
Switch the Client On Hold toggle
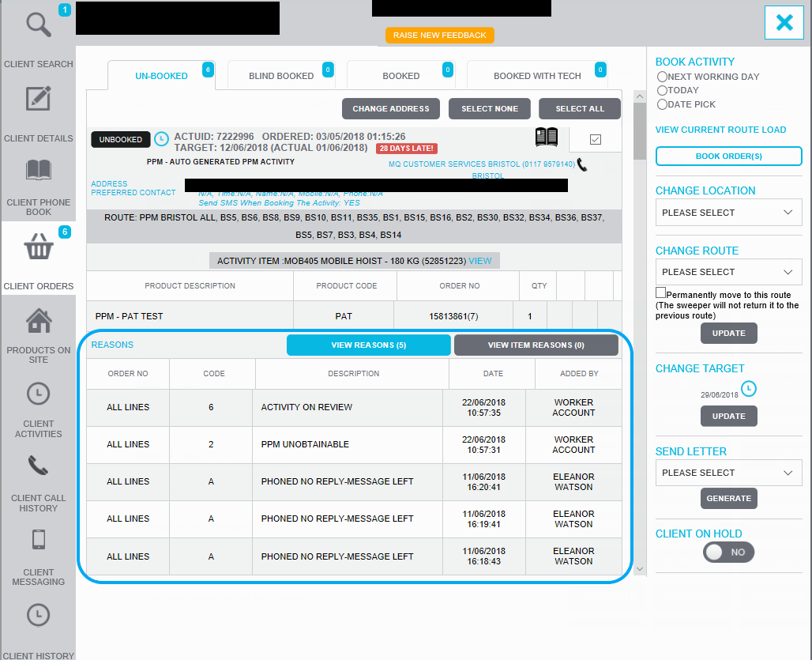click(727, 552)
